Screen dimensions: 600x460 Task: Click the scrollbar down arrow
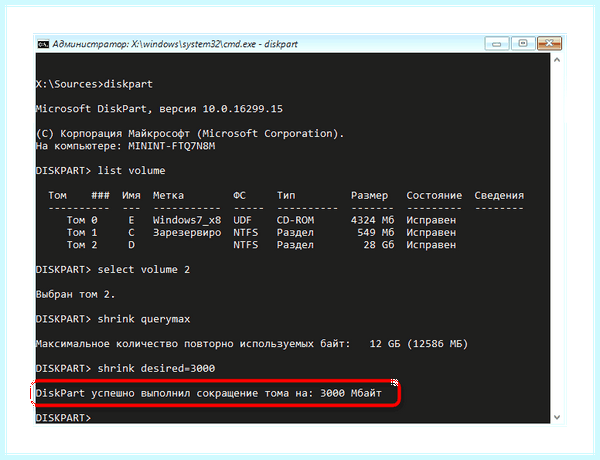tap(557, 417)
